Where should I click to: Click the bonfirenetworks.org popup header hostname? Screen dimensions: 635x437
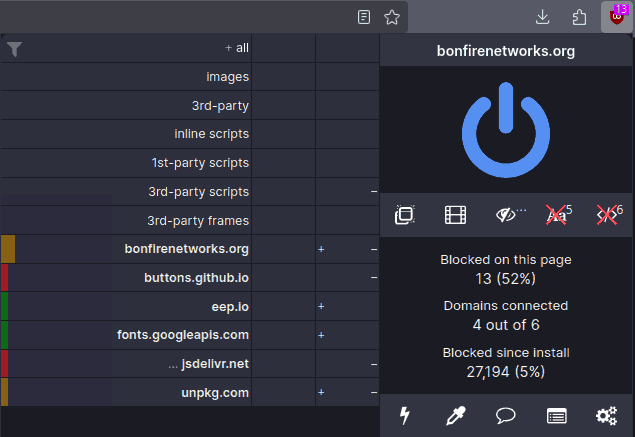pyautogui.click(x=506, y=51)
